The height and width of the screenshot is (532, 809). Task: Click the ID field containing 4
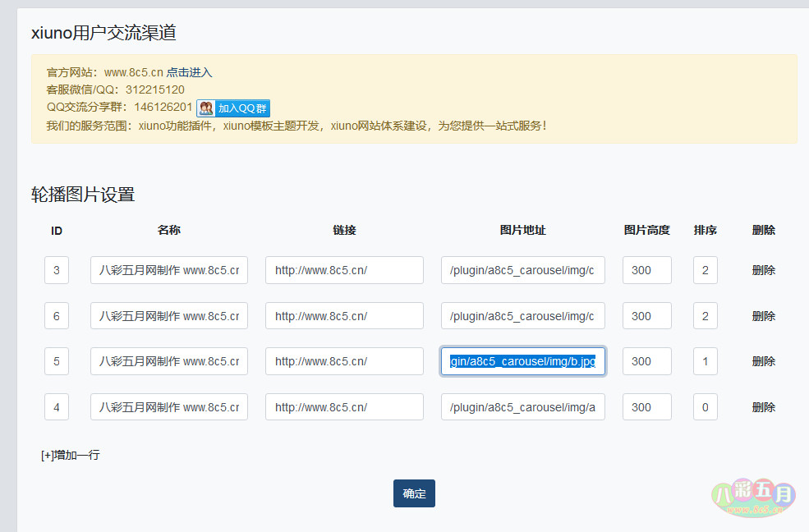(x=57, y=407)
